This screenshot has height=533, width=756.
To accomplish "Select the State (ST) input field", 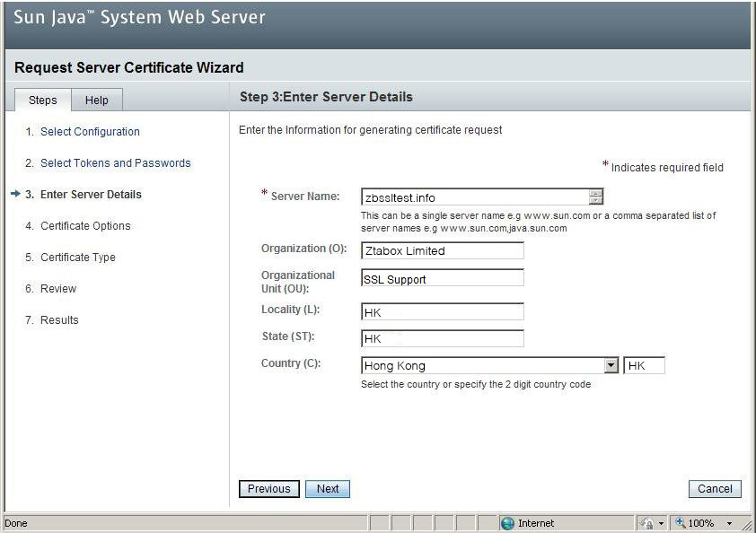I will point(442,339).
